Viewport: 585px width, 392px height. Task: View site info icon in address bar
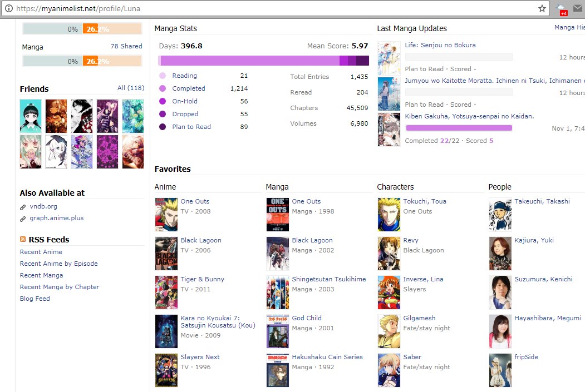[8, 8]
